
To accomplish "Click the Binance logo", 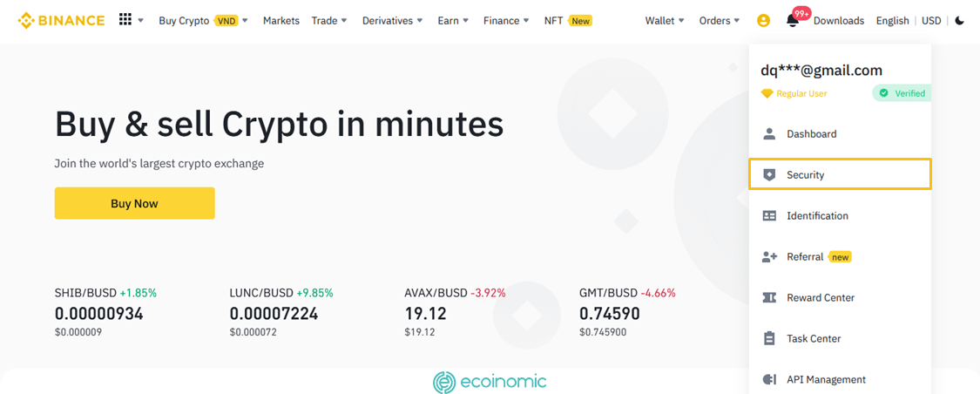I will coord(61,20).
